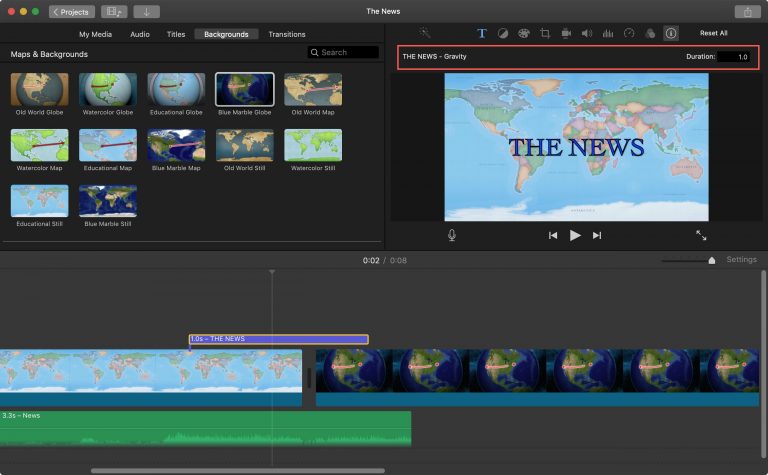The width and height of the screenshot is (768, 475).
Task: Select the color balance icon
Action: [x=502, y=33]
